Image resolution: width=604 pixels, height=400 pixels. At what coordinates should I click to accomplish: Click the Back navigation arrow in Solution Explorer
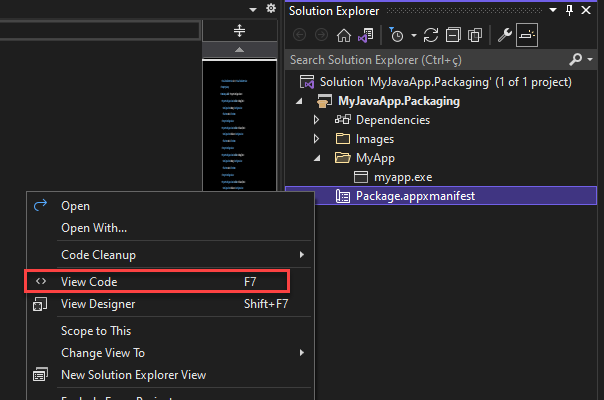[x=299, y=35]
